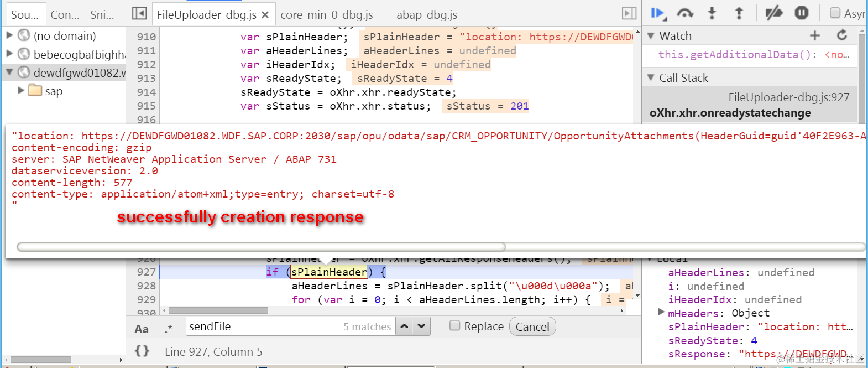Screen dimensions: 868x368
Task: Switch to core-min-0-dbg.js tab
Action: [327, 15]
